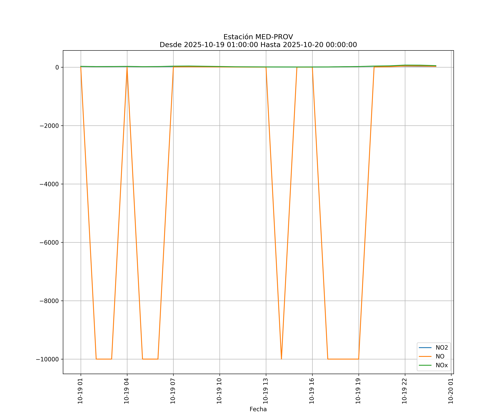This screenshot has height=420, width=504.
Task: Click the 10-19 01 x-axis tick label
Action: [x=80, y=391]
